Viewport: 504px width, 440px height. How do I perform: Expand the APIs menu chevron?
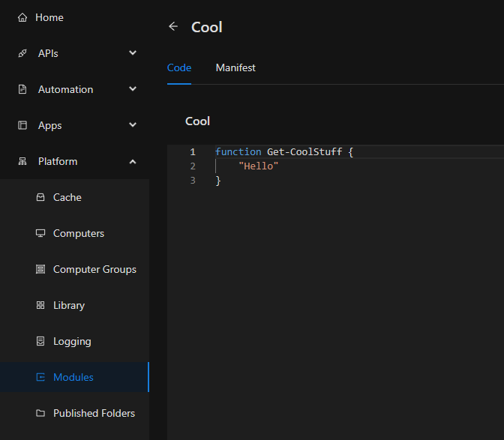[133, 53]
